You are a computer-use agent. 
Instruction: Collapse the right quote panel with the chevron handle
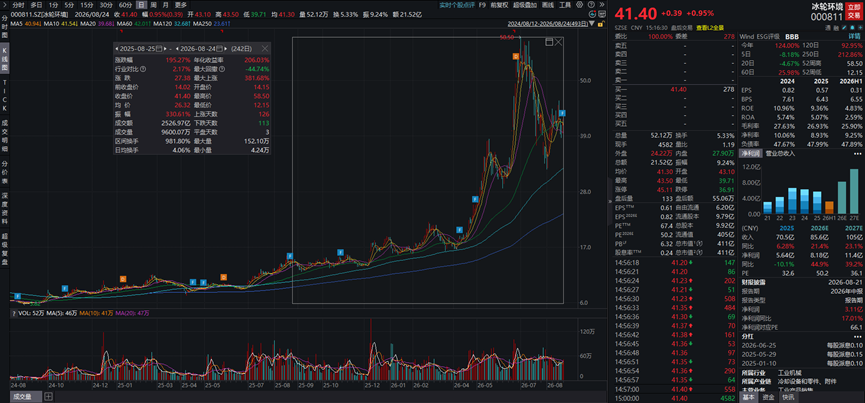tap(609, 201)
